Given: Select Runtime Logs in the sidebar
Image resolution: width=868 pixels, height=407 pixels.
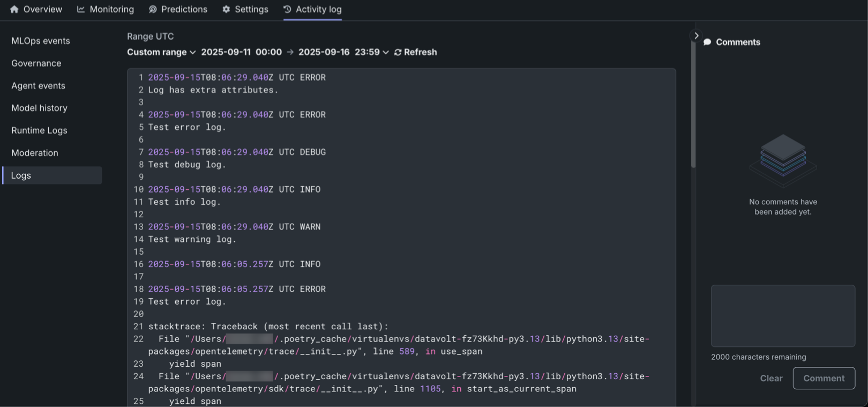Looking at the screenshot, I should tap(39, 130).
